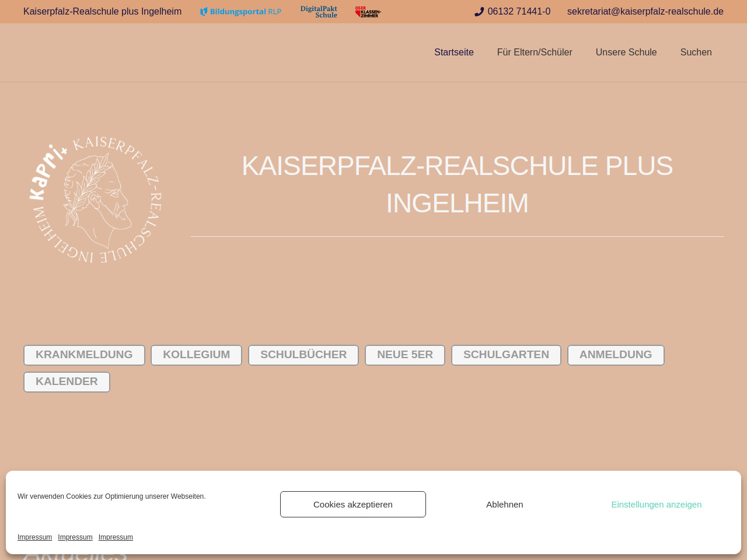The image size is (747, 560).
Task: Open the Für Eltern/Schüler menu
Action: [x=534, y=52]
